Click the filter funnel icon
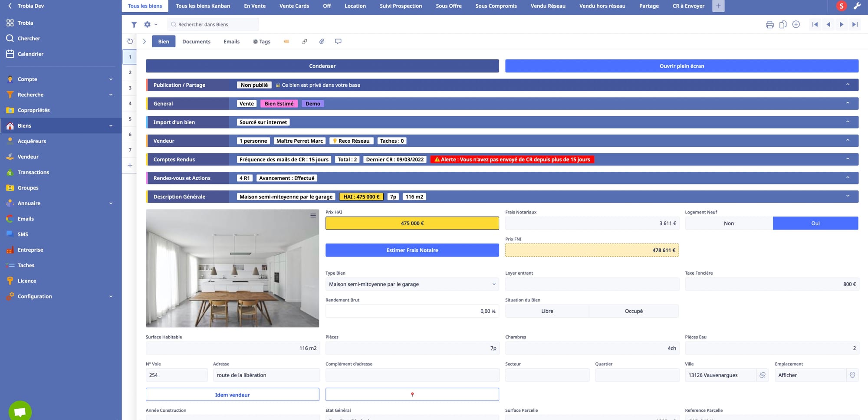 click(x=134, y=25)
